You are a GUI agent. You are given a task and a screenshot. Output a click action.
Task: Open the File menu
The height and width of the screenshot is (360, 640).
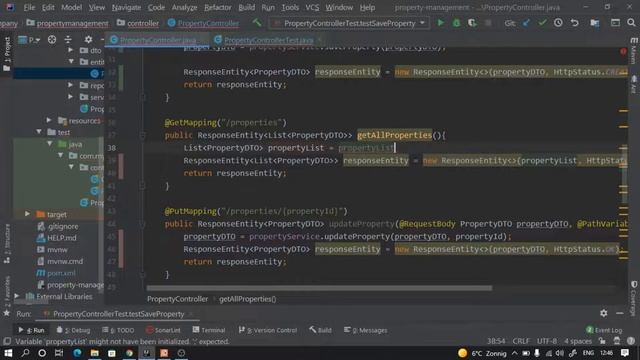click(29, 7)
